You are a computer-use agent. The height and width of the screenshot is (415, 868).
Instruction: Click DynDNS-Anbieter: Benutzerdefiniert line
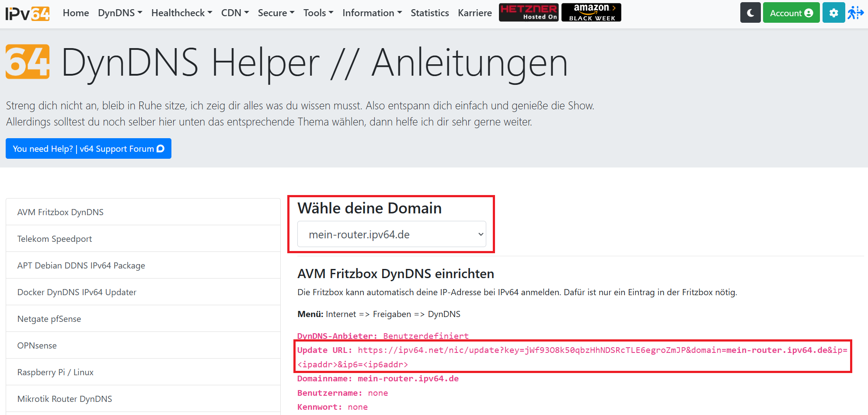click(383, 336)
